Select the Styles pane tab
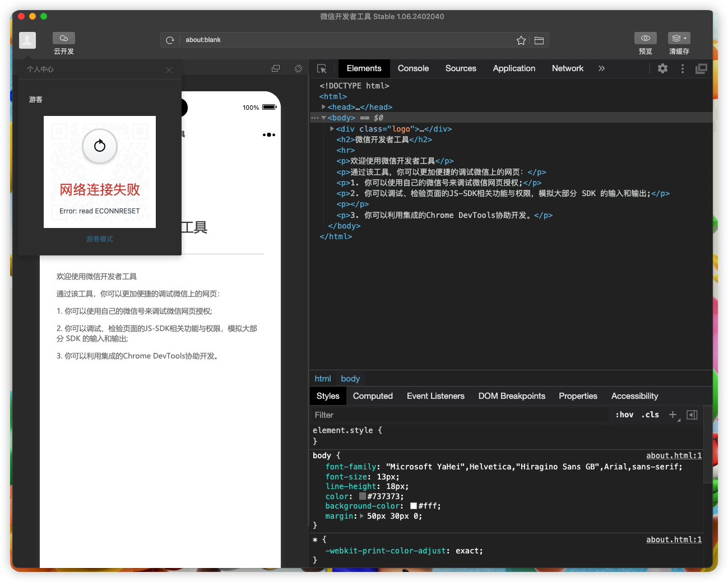728x582 pixels. tap(328, 396)
